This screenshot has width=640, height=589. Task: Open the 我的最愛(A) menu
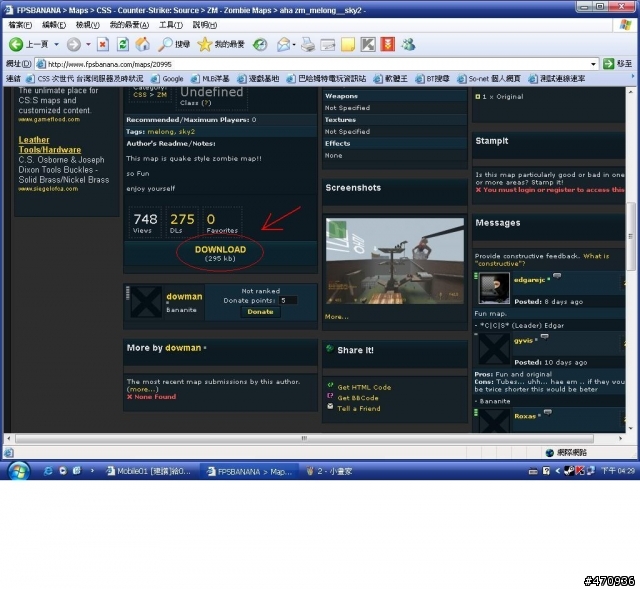pos(129,25)
